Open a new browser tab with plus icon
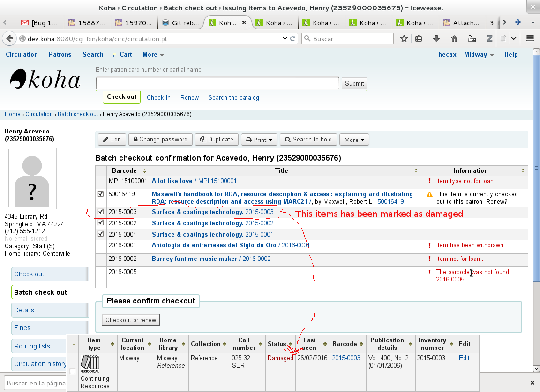Image resolution: width=540 pixels, height=392 pixels. [518, 22]
